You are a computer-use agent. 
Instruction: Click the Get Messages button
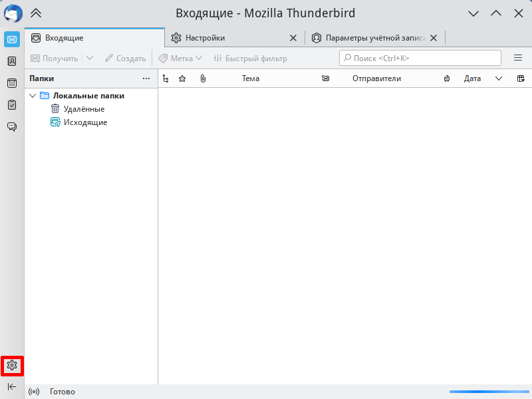pos(55,59)
